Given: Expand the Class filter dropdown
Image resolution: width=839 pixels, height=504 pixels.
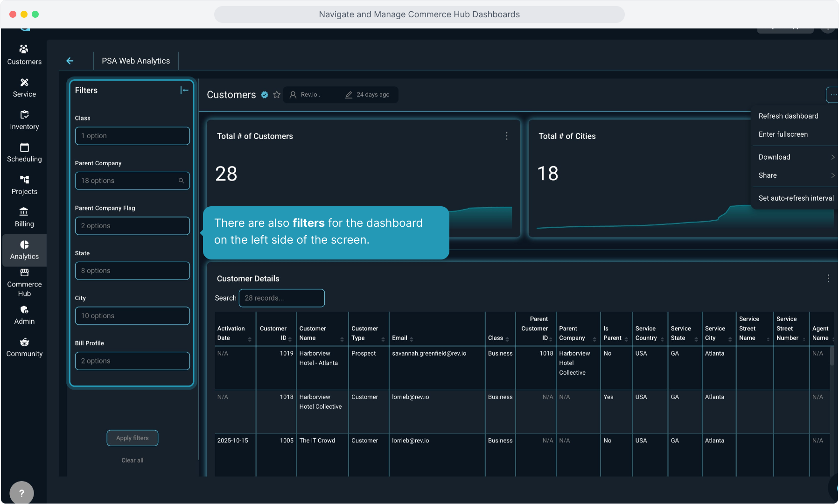Looking at the screenshot, I should tap(132, 136).
